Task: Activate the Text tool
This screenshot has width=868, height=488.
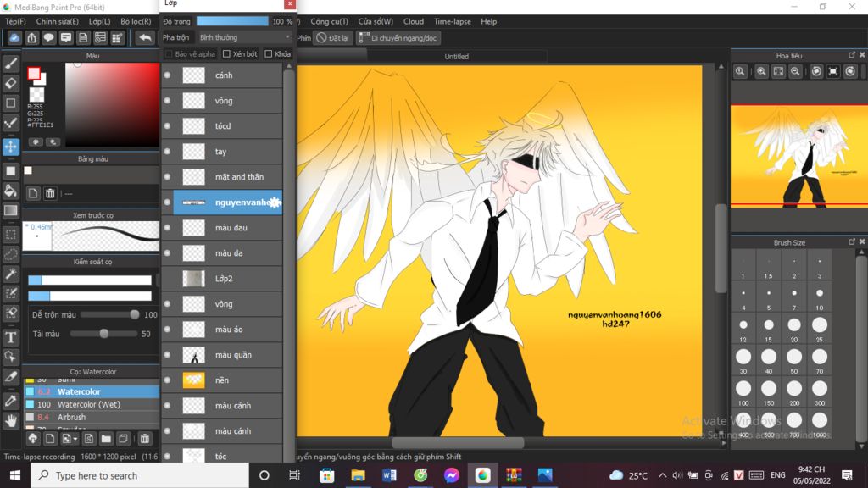Action: tap(10, 337)
